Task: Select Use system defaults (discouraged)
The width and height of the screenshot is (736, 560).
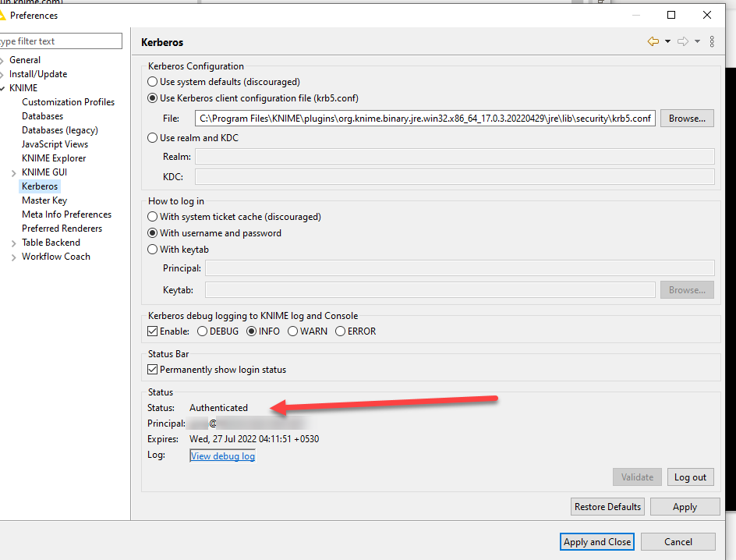Action: coord(152,82)
